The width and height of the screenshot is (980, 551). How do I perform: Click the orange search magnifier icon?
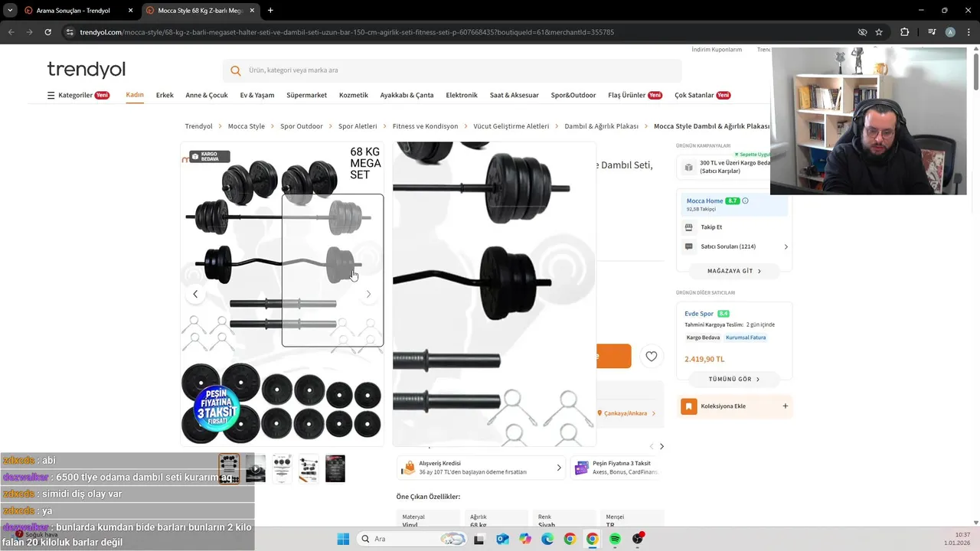point(236,70)
